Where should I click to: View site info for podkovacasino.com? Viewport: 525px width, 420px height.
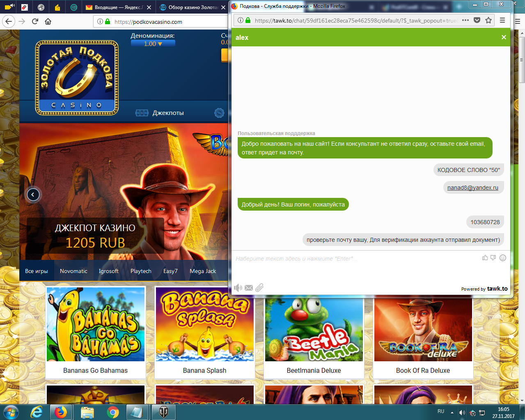(x=100, y=21)
